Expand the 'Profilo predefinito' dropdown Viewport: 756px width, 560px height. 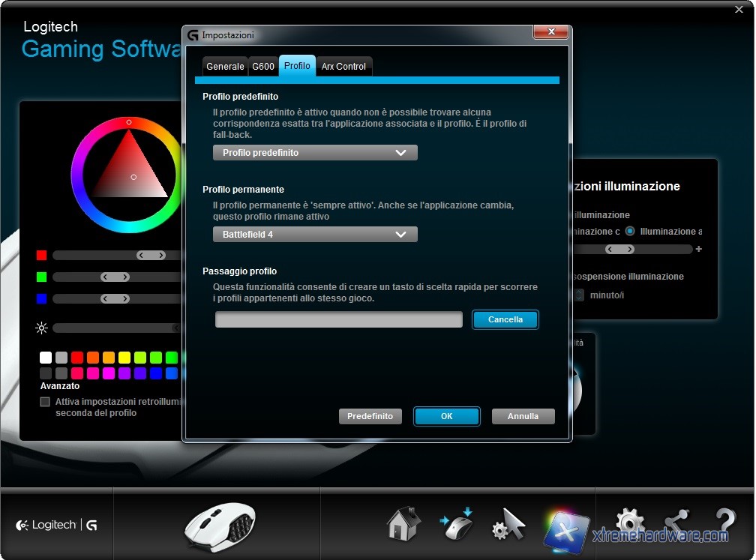(315, 153)
